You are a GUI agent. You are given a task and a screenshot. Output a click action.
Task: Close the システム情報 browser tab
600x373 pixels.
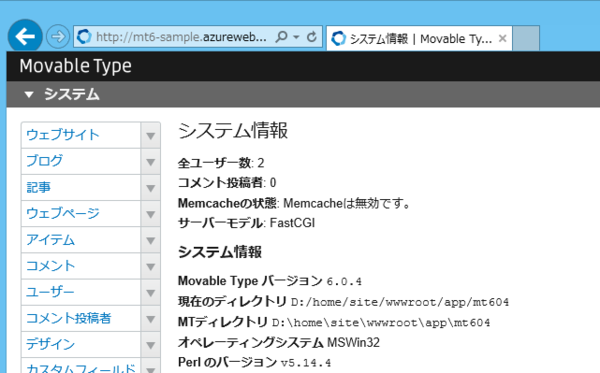click(502, 38)
